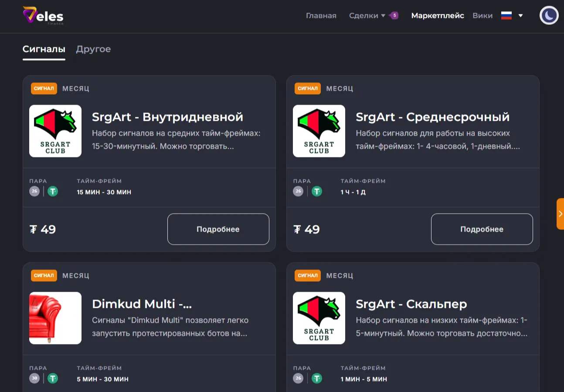
Task: Toggle dark mode moon switch
Action: [x=549, y=16]
